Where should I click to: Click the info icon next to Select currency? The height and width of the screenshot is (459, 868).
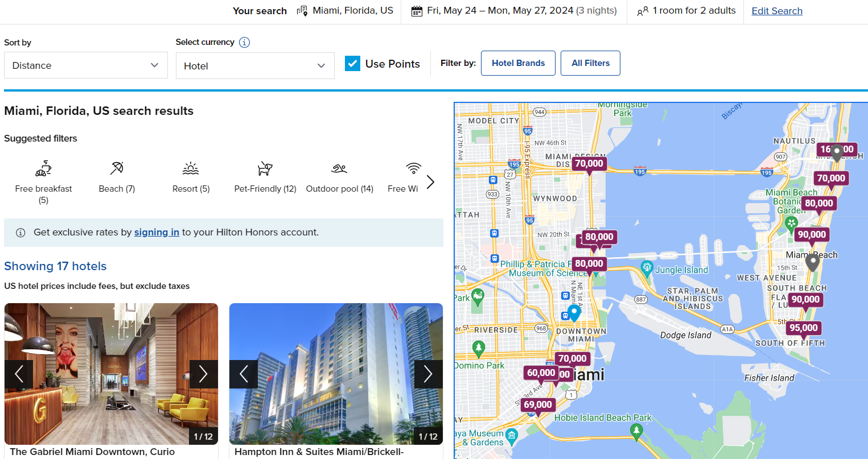pyautogui.click(x=245, y=42)
